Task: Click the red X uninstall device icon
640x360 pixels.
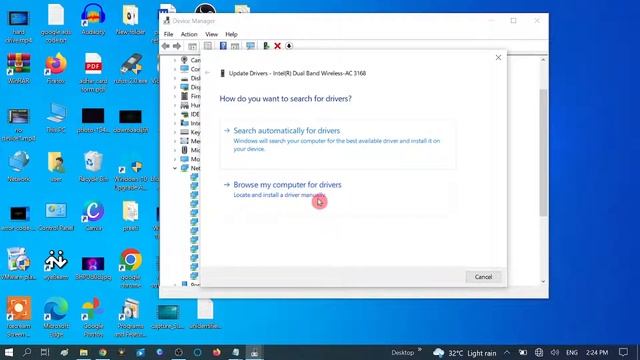Action: (x=278, y=46)
